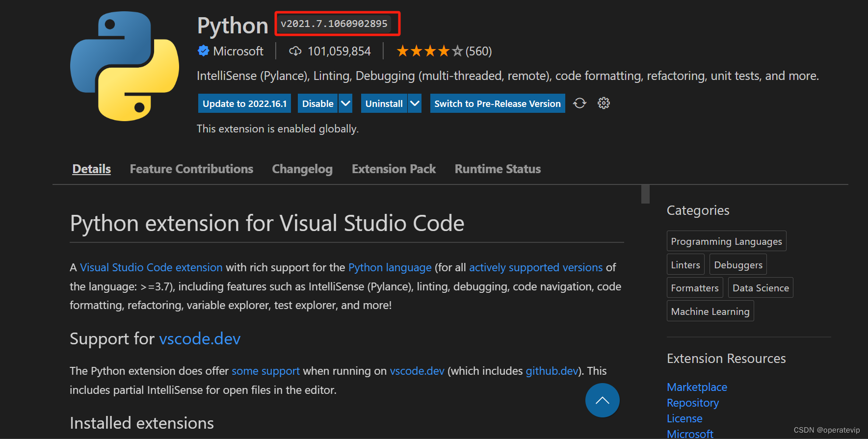The width and height of the screenshot is (868, 439).
Task: Open the Feature Contributions tab
Action: point(191,169)
